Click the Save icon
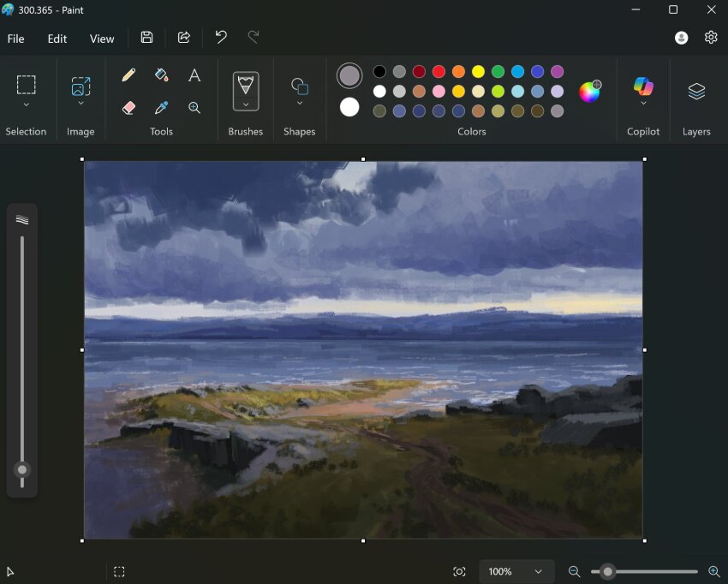The image size is (728, 584). click(146, 38)
